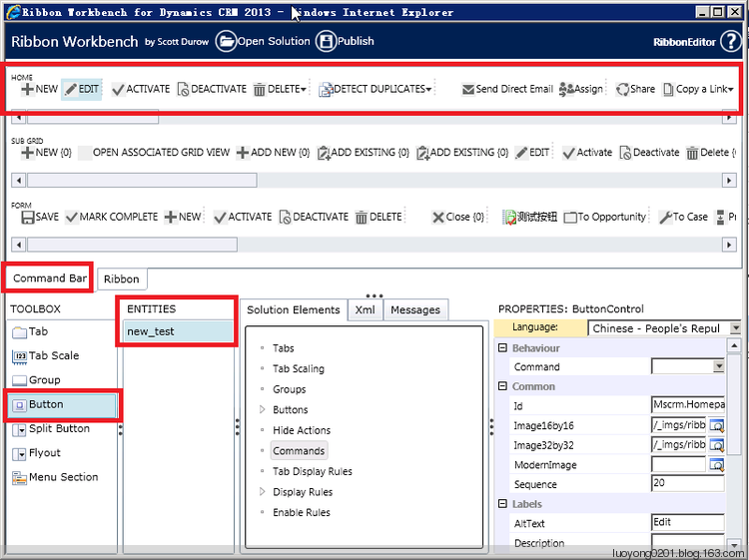
Task: Select the Enable Rules tree item
Action: coord(302,513)
